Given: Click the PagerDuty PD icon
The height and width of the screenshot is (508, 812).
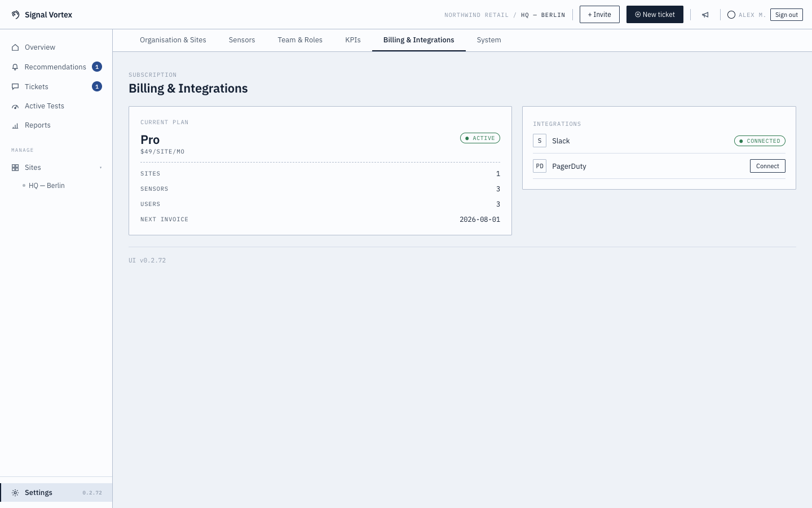Looking at the screenshot, I should pyautogui.click(x=540, y=166).
